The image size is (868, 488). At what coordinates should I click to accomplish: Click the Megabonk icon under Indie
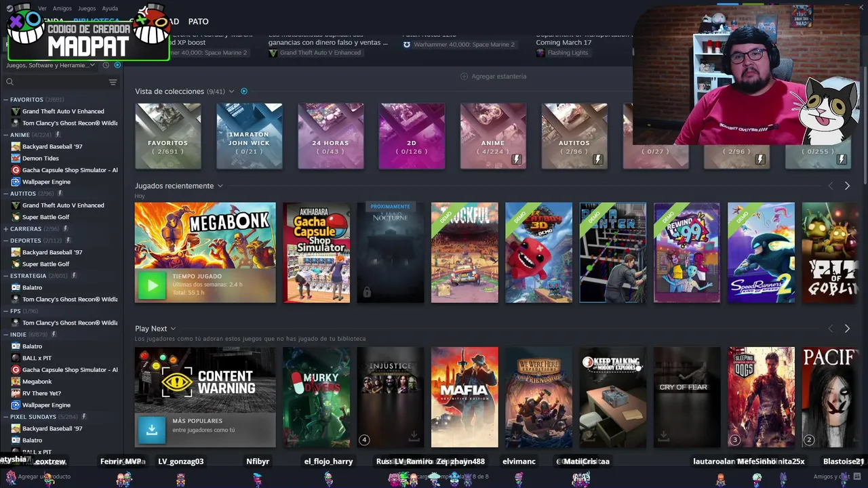[x=16, y=382]
